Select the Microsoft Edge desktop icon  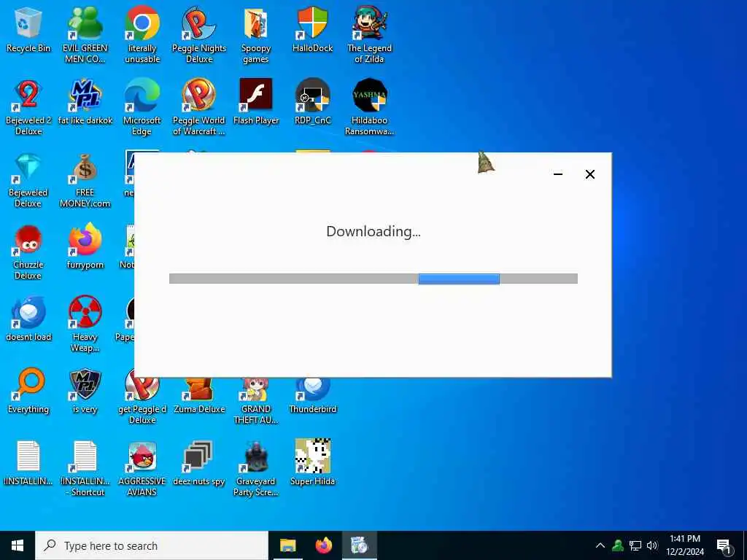click(x=142, y=107)
